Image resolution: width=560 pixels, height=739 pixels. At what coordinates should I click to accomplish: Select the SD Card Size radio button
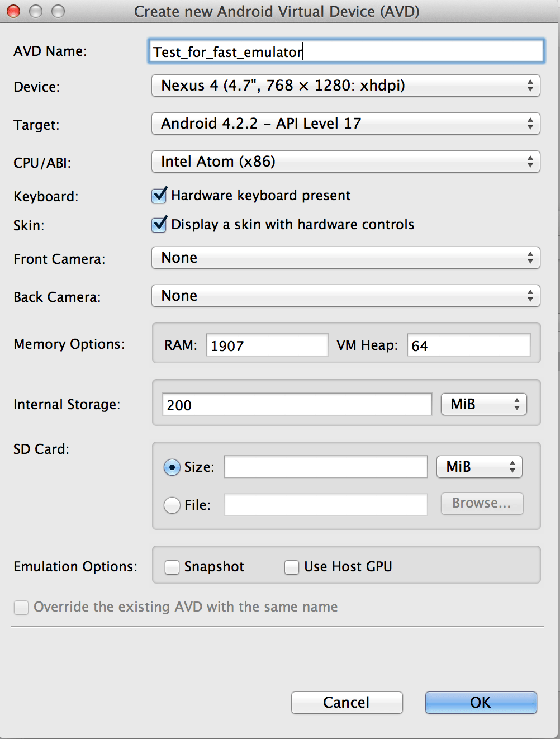pyautogui.click(x=172, y=467)
